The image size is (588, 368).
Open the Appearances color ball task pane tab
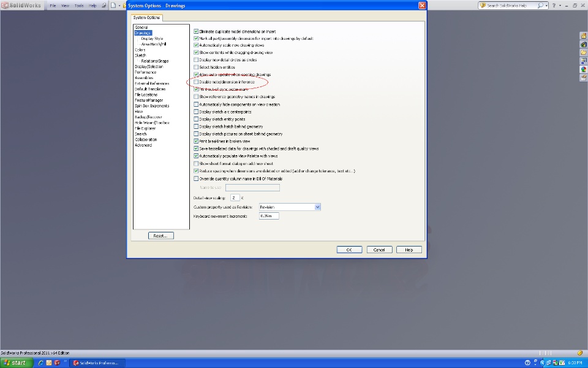click(x=584, y=69)
